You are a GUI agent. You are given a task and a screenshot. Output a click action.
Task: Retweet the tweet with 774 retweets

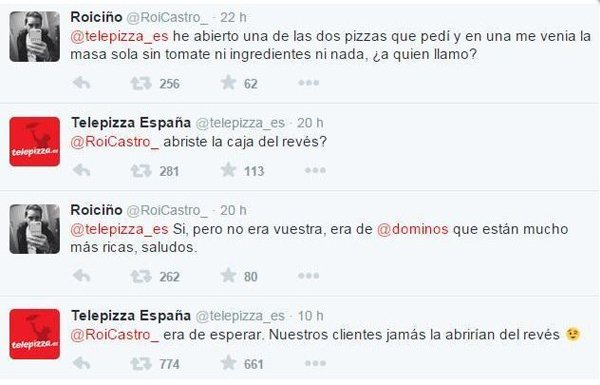[141, 363]
